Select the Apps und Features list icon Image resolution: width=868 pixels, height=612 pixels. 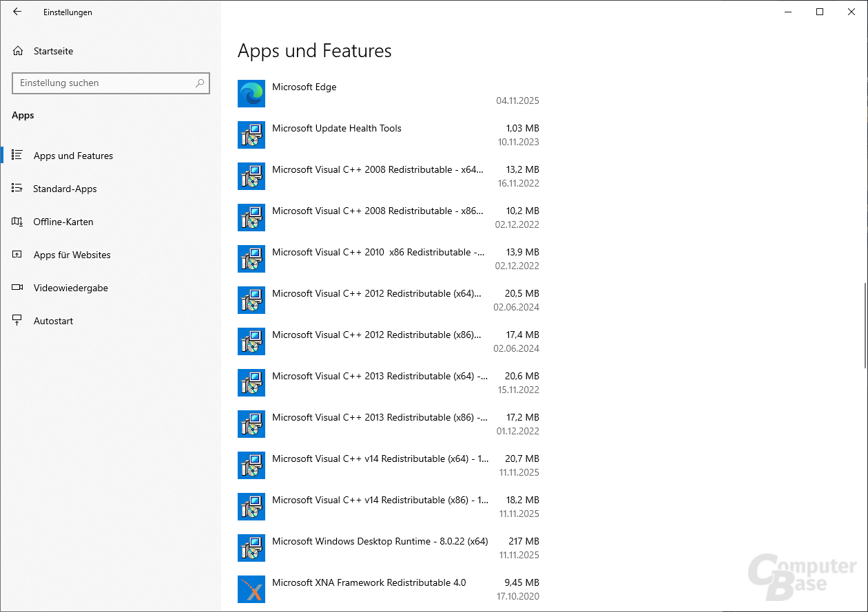(x=16, y=156)
